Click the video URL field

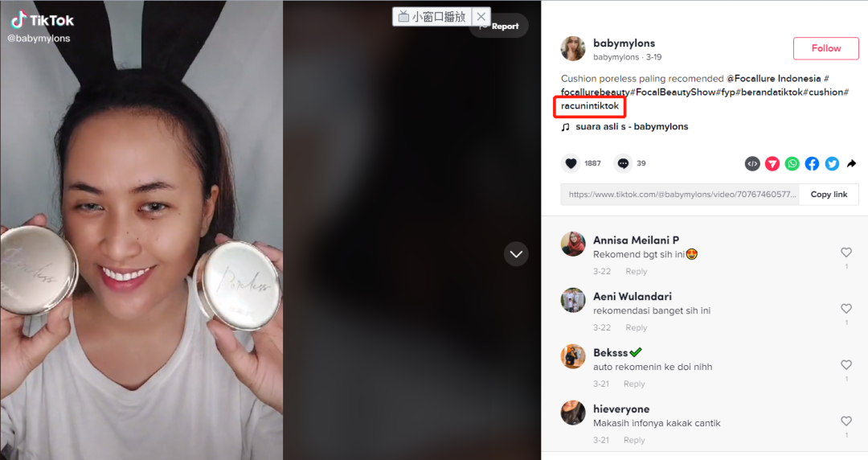[x=680, y=195]
